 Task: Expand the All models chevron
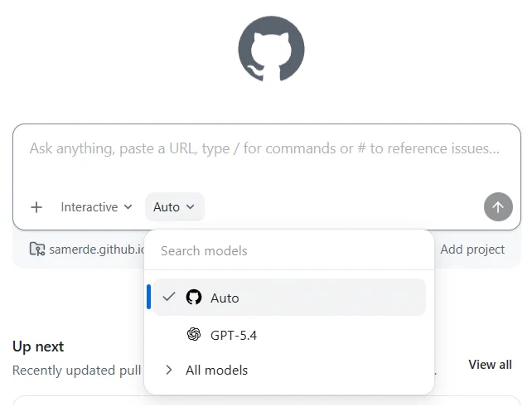pos(168,370)
